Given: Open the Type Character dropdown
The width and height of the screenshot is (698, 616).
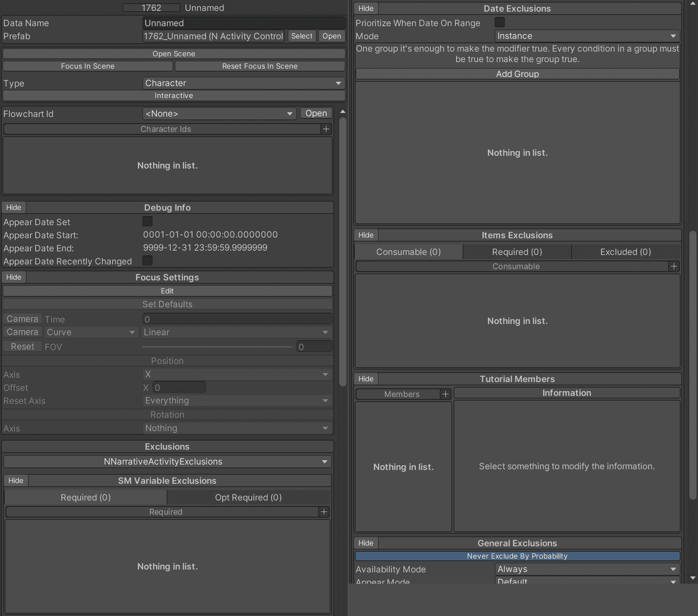Looking at the screenshot, I should (x=243, y=83).
